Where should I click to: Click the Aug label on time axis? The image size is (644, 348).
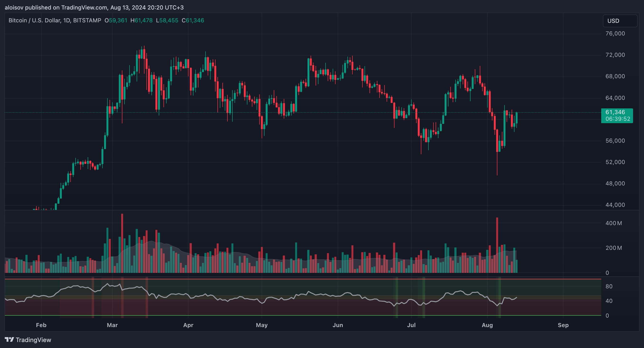pyautogui.click(x=487, y=325)
